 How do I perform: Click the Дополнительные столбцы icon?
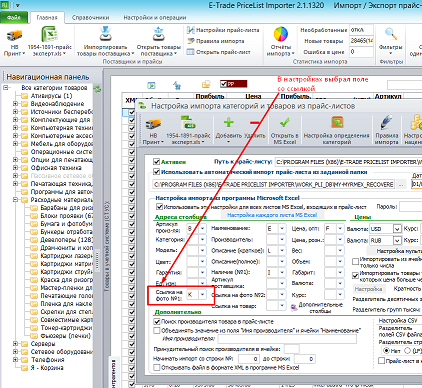[294, 308]
